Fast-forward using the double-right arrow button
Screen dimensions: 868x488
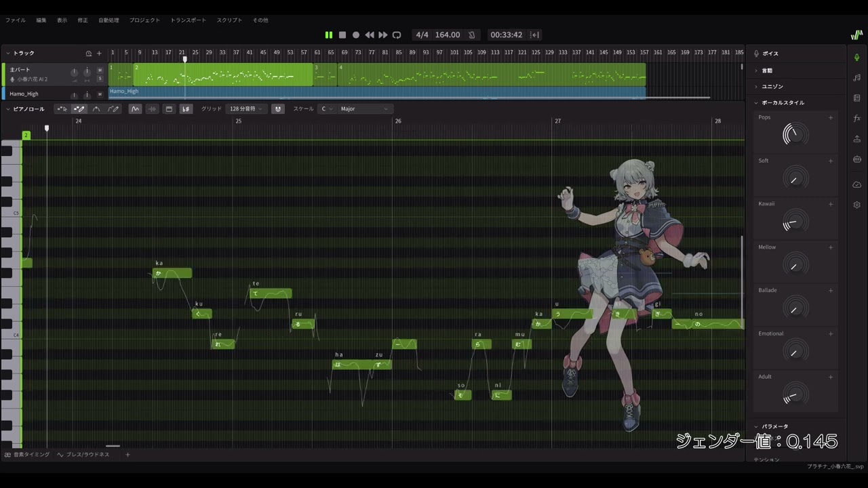[383, 35]
